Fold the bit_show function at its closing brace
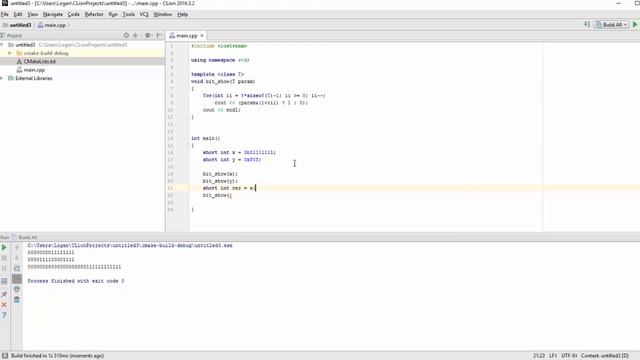Screen dimensions: 640x360 click(x=189, y=117)
